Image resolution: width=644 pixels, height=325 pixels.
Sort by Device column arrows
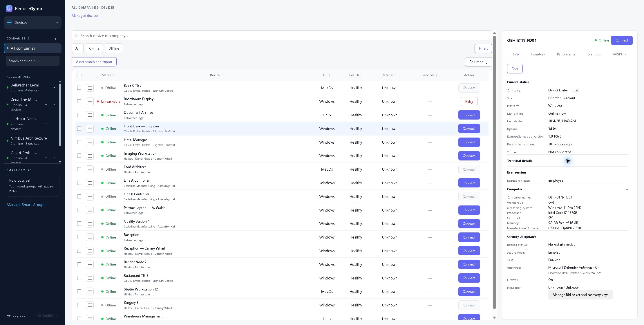[x=222, y=75]
